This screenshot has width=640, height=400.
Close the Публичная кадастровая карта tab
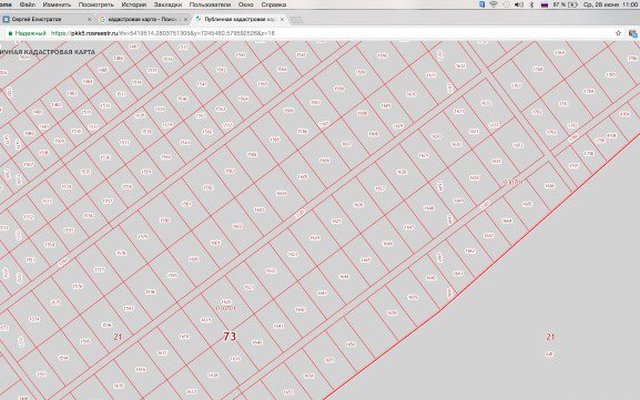282,19
